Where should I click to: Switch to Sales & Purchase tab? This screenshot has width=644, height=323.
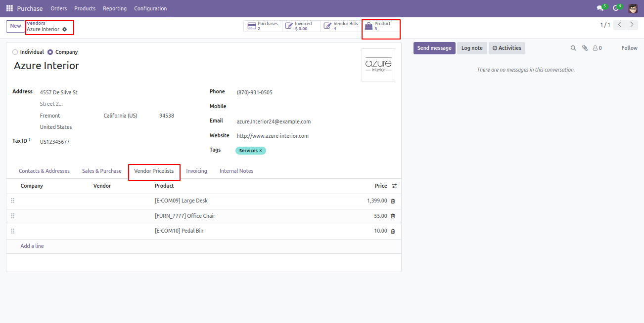point(102,171)
